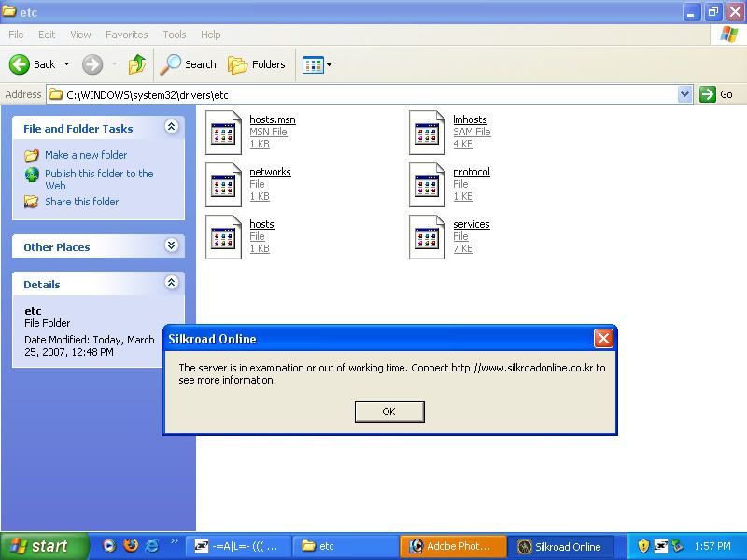Click the security shield tray icon
The height and width of the screenshot is (560, 747).
tap(643, 546)
